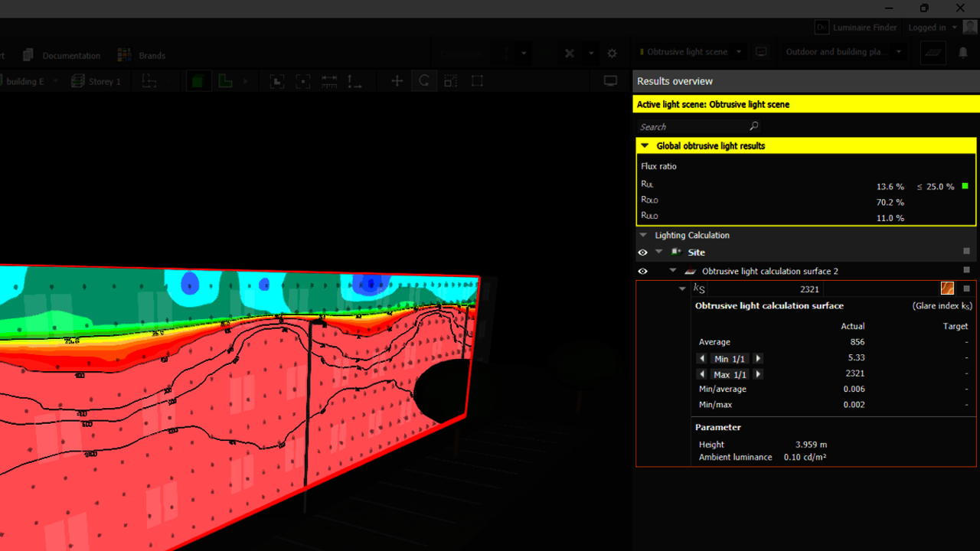This screenshot has width=980, height=551.
Task: Click the calculation surface icon beside bell
Action: tap(933, 53)
